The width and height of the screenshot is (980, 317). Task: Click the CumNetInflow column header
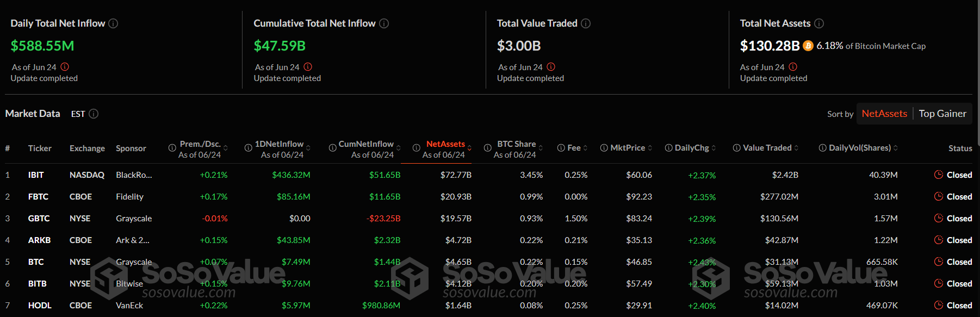366,144
